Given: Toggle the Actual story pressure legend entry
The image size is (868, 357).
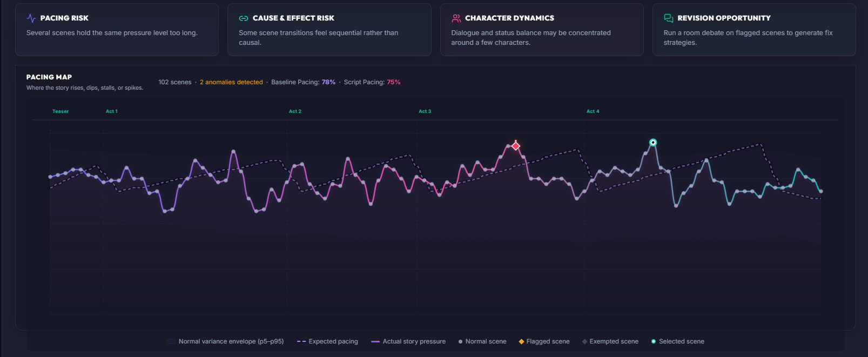Looking at the screenshot, I should 408,341.
